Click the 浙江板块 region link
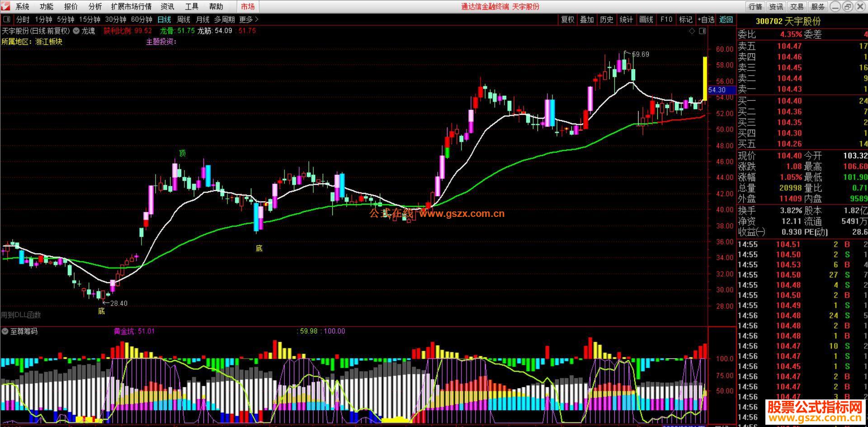The height and width of the screenshot is (427, 868). pyautogui.click(x=49, y=42)
